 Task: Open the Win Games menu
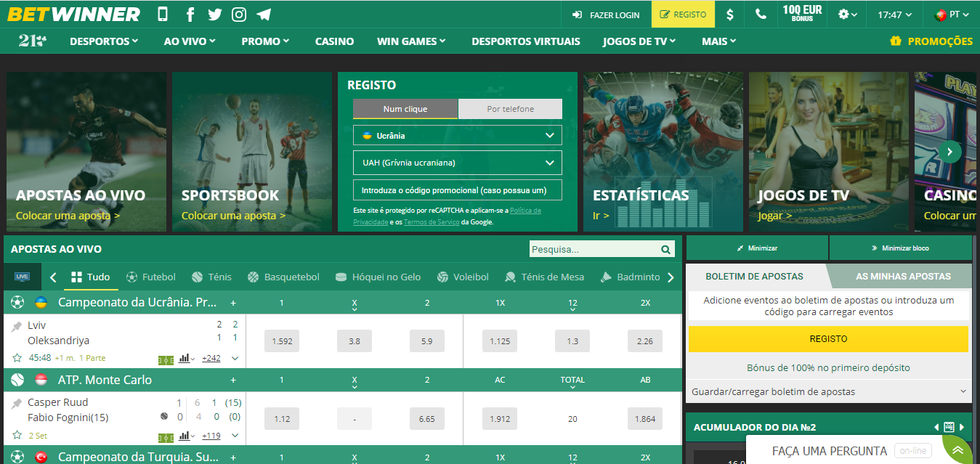[412, 41]
